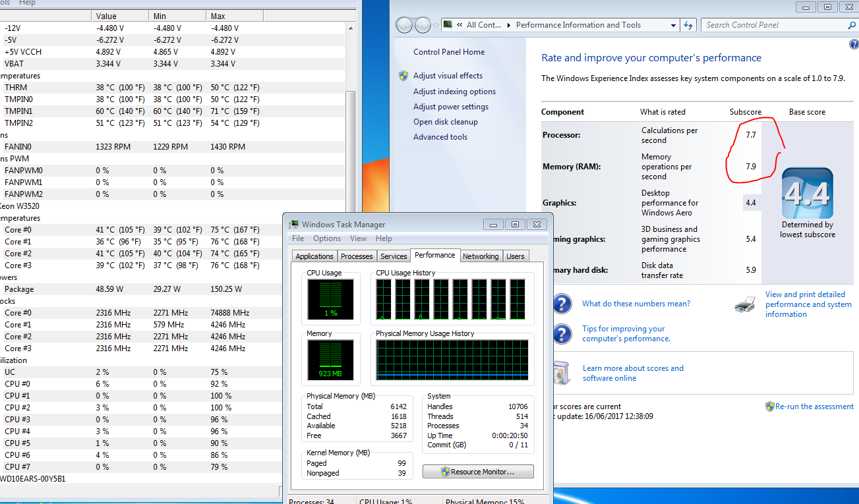Click the Control Panel back arrow button
859x504 pixels.
point(403,25)
